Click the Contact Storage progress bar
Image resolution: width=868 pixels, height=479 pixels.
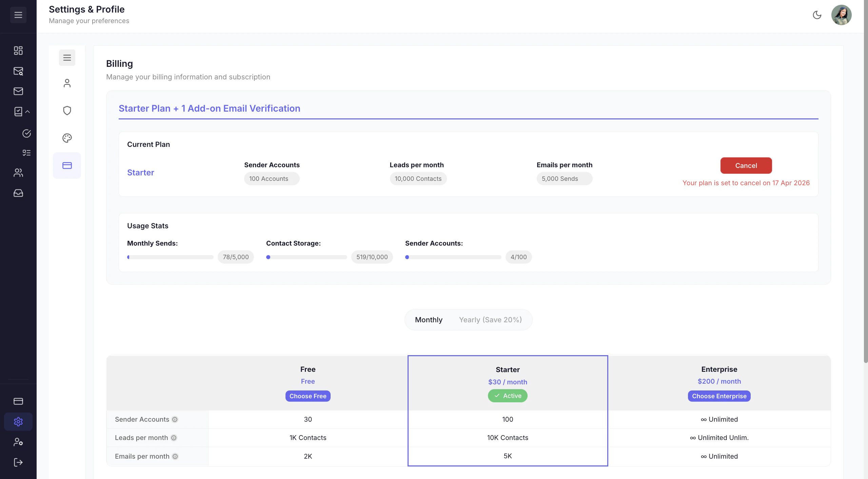click(307, 257)
